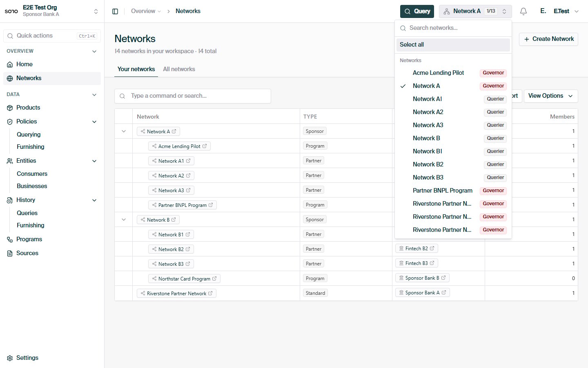Collapse the DATA sidebar section
Image resolution: width=588 pixels, height=368 pixels.
(94, 95)
